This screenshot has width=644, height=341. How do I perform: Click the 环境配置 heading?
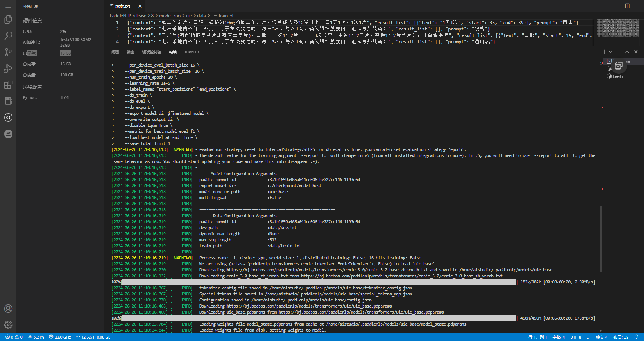[32, 87]
